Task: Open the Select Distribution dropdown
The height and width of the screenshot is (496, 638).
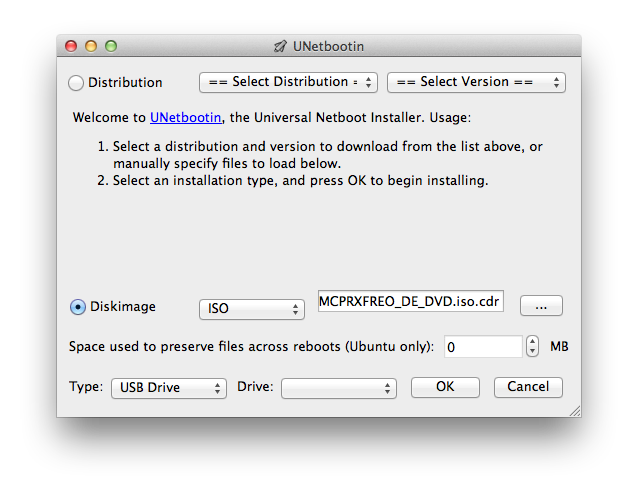Action: 288,83
